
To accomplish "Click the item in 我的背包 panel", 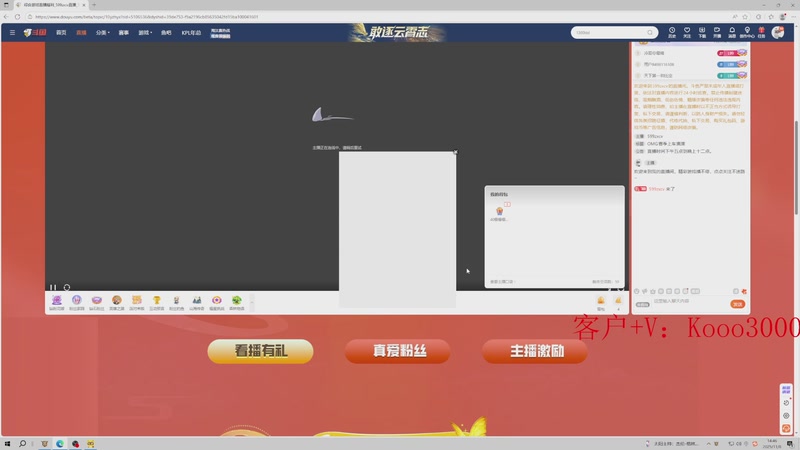I will coord(499,213).
